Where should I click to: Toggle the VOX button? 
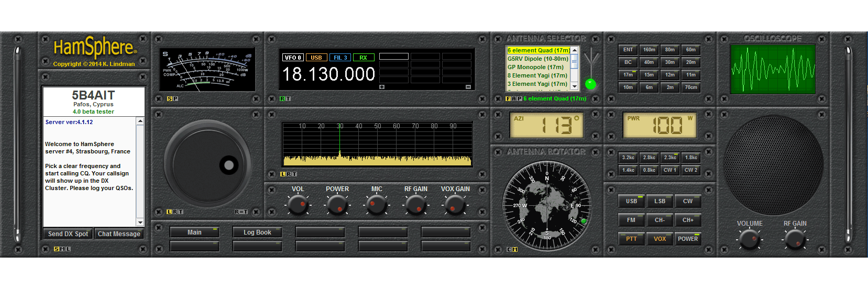pos(660,239)
